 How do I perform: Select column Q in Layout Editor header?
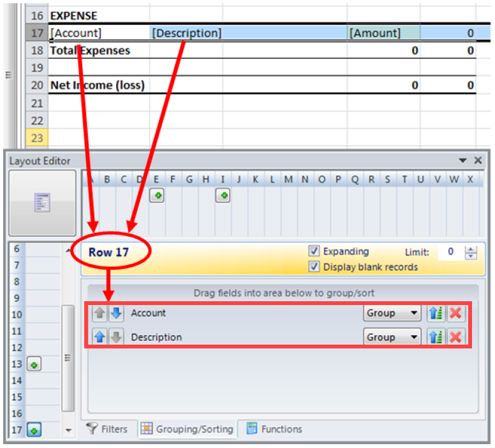pos(355,179)
